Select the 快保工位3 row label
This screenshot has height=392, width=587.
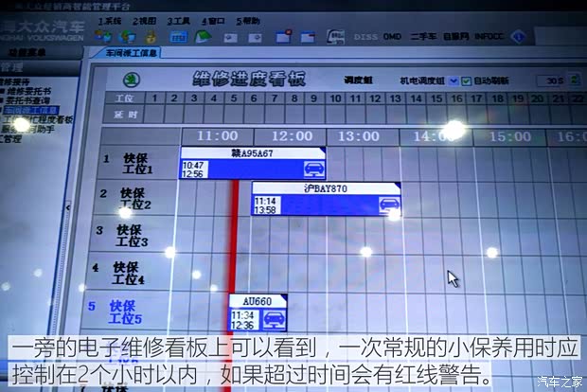tap(132, 236)
